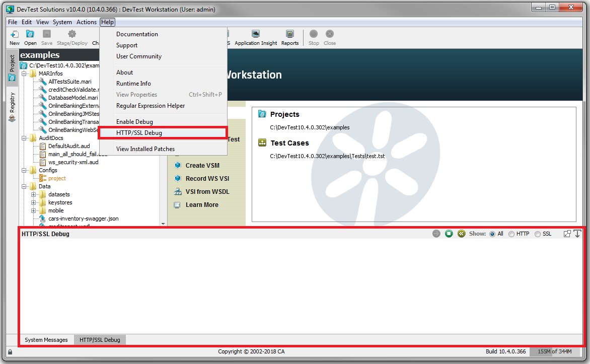Click the olive double-arrow icon in HTTP/SSL Debug
The width and height of the screenshot is (590, 364).
click(x=461, y=234)
